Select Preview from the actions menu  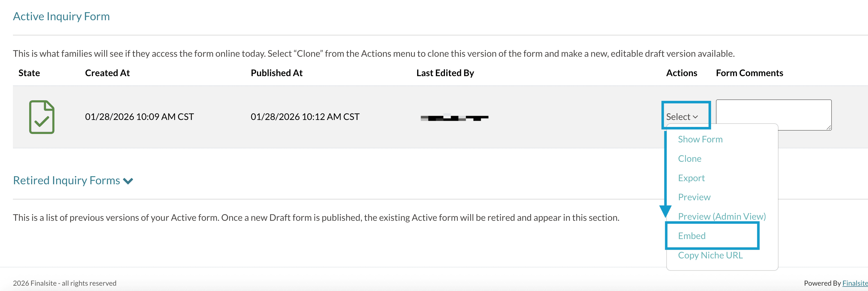point(694,197)
